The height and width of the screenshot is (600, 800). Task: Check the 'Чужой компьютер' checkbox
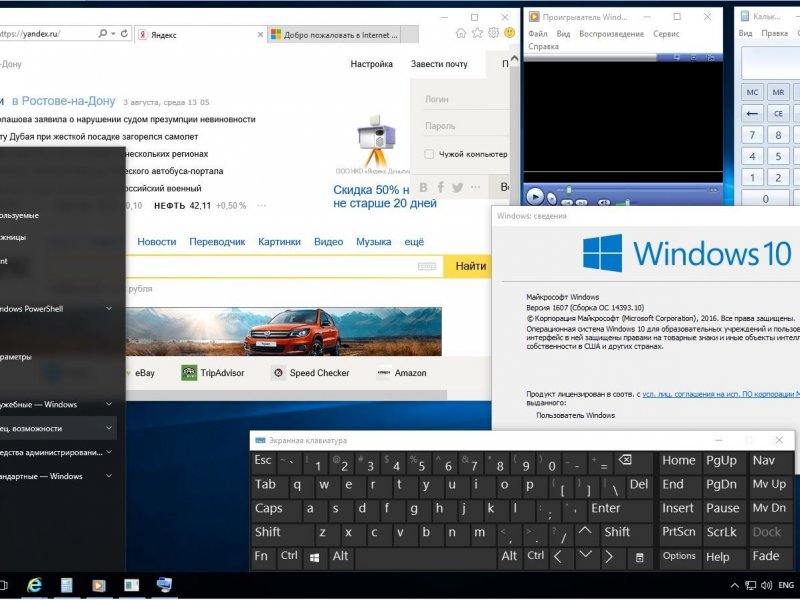point(429,154)
